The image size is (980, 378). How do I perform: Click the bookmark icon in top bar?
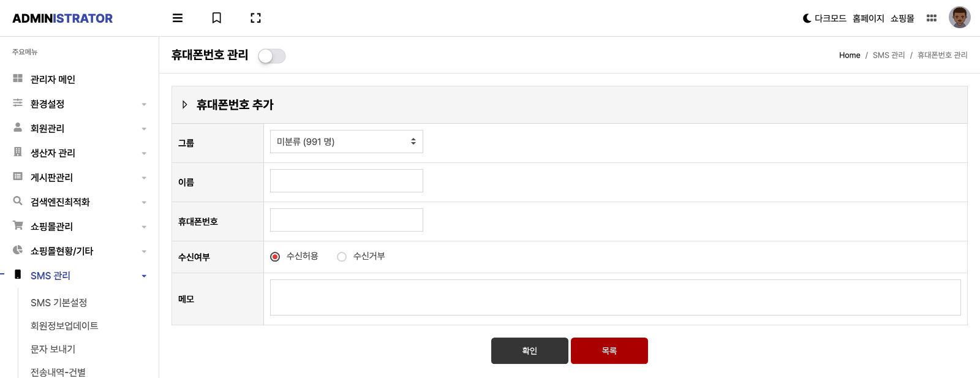tap(217, 18)
